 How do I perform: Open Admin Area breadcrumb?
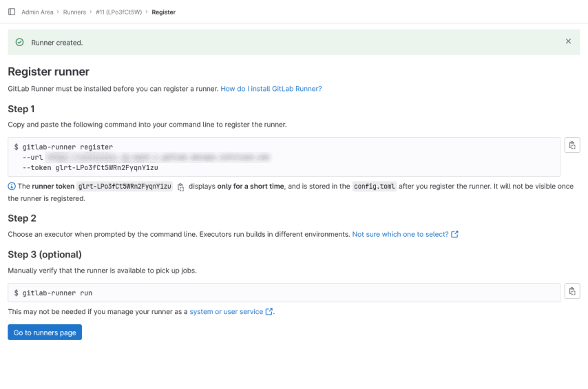[39, 12]
